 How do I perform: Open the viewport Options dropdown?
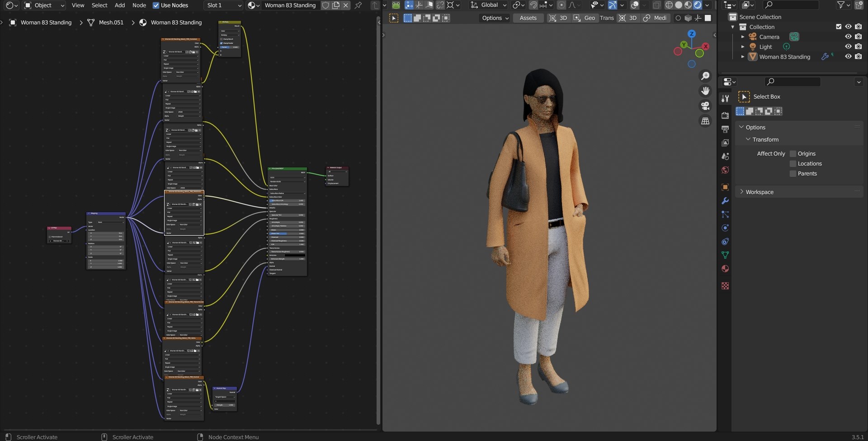coord(495,18)
